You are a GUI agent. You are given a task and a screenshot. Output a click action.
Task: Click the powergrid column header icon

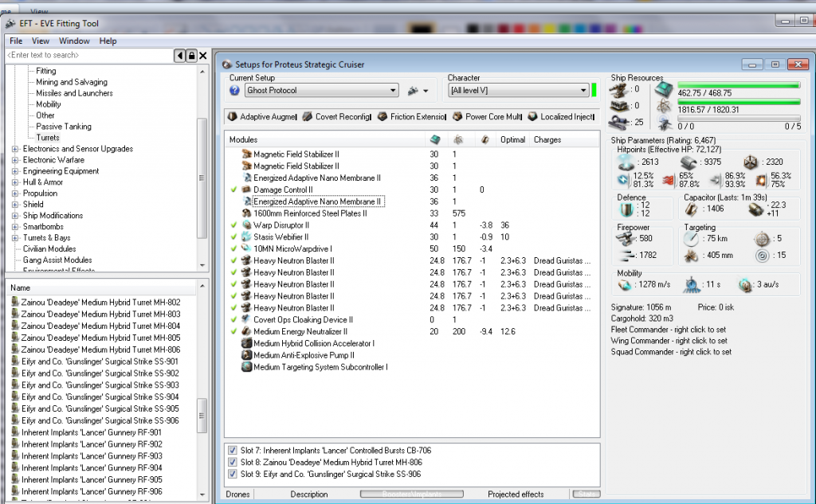click(x=458, y=139)
